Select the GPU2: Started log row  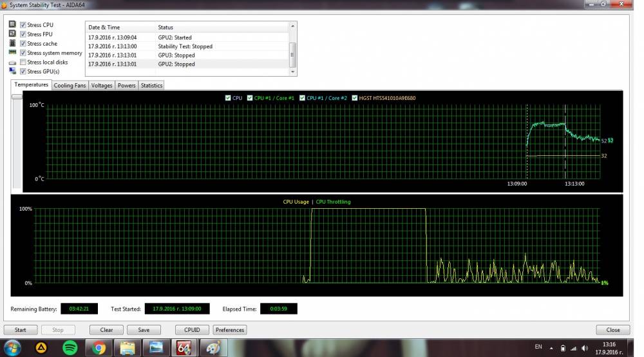coord(187,37)
